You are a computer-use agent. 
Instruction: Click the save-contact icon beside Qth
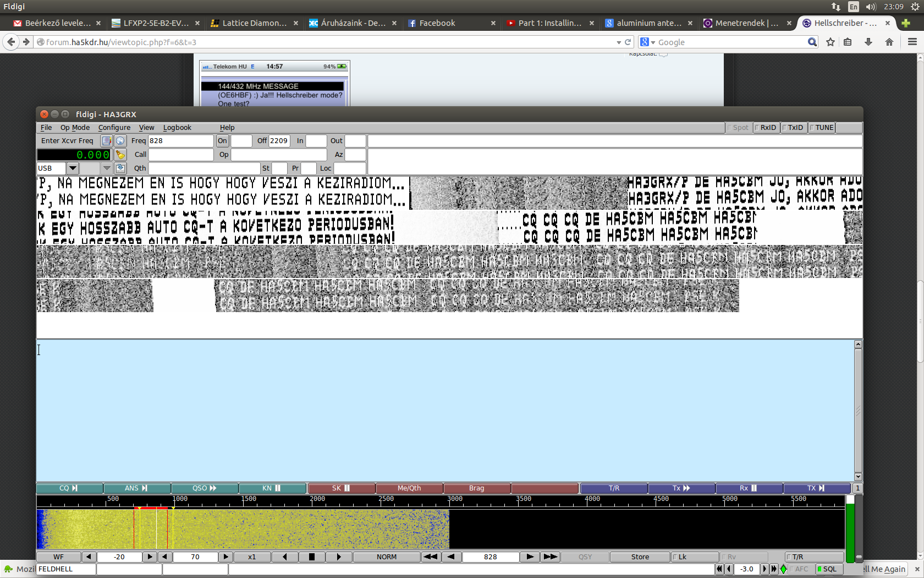(x=120, y=168)
